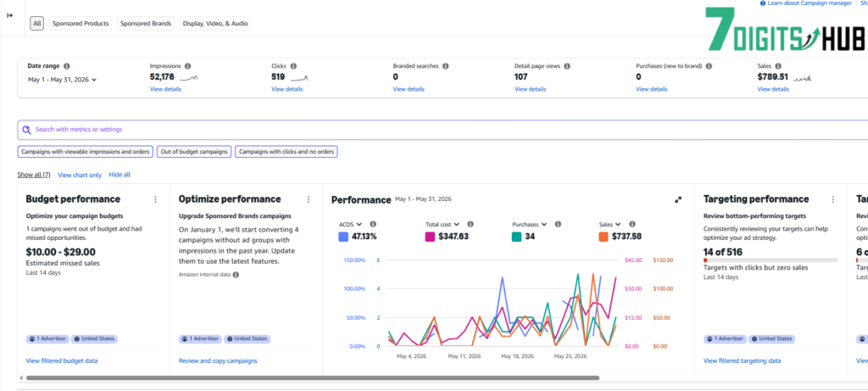Select the All campaigns tab
This screenshot has width=868, height=391.
click(37, 24)
